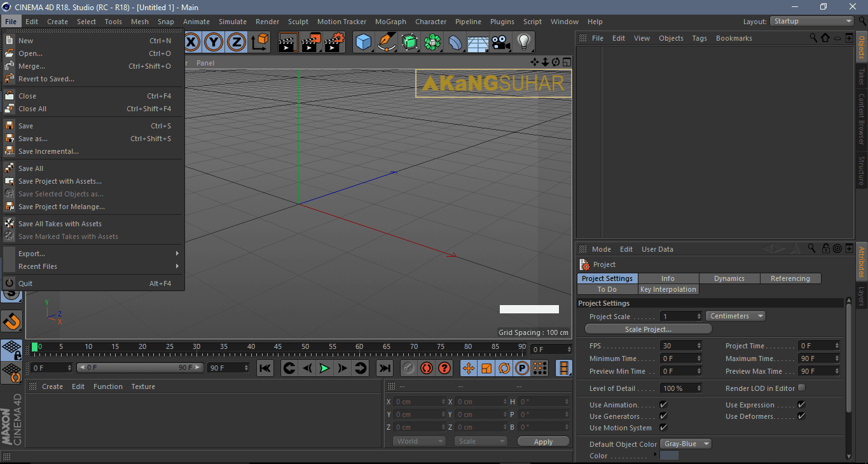This screenshot has width=868, height=464.
Task: Click the magnet snap tool icon
Action: pos(12,322)
